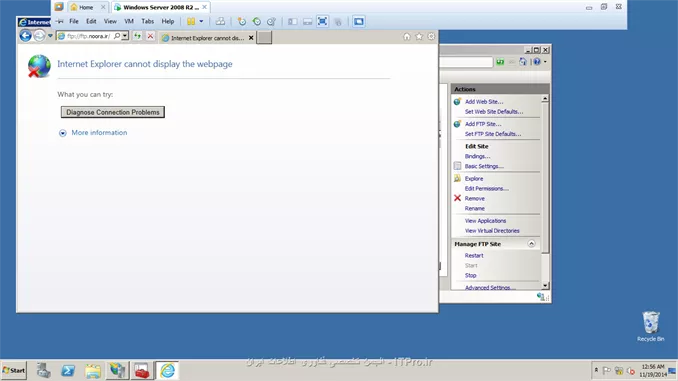Click the console view icon in VMware toolbar
Screen dimensions: 678x381
click(358, 21)
